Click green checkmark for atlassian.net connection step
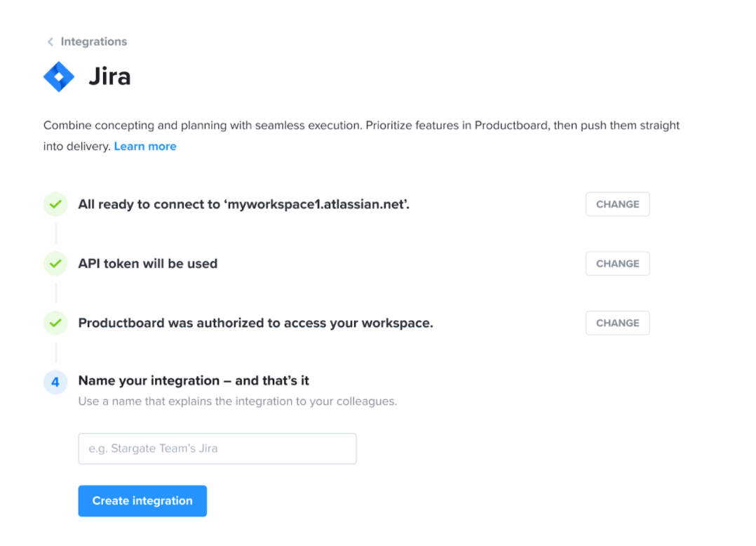 (55, 204)
